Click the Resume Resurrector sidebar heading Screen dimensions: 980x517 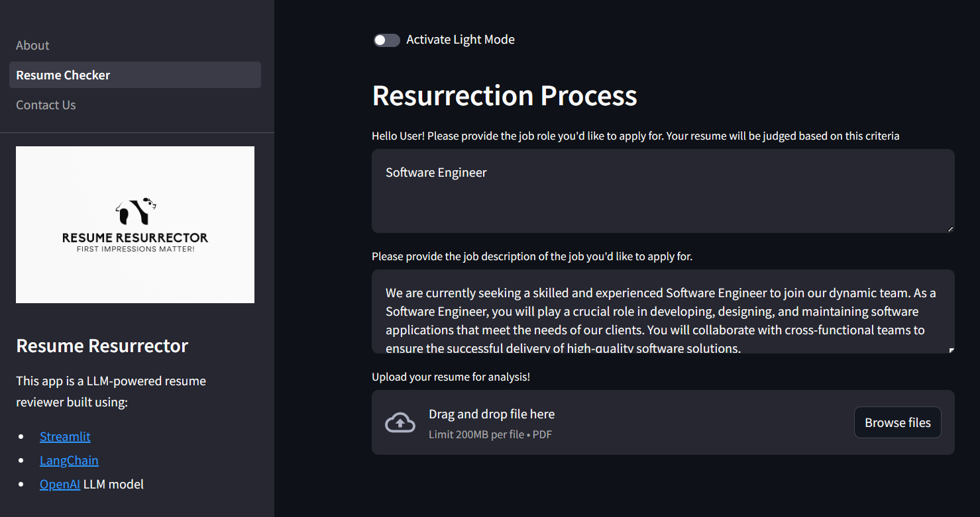[102, 346]
